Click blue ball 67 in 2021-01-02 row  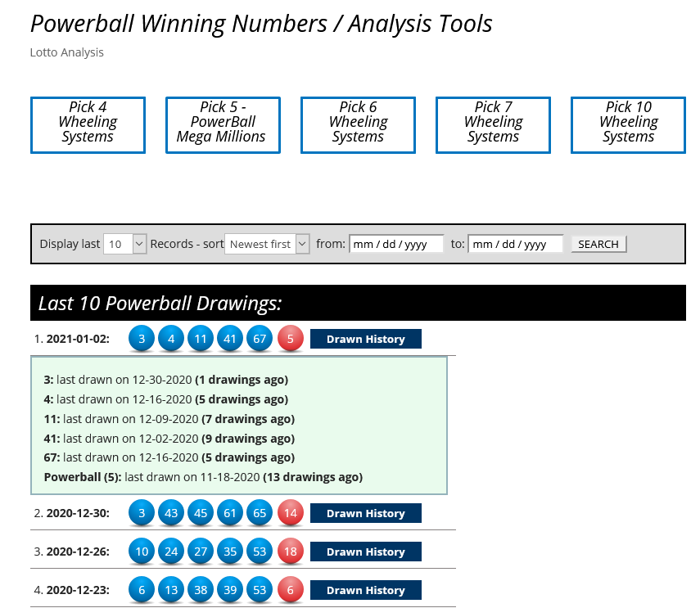260,339
